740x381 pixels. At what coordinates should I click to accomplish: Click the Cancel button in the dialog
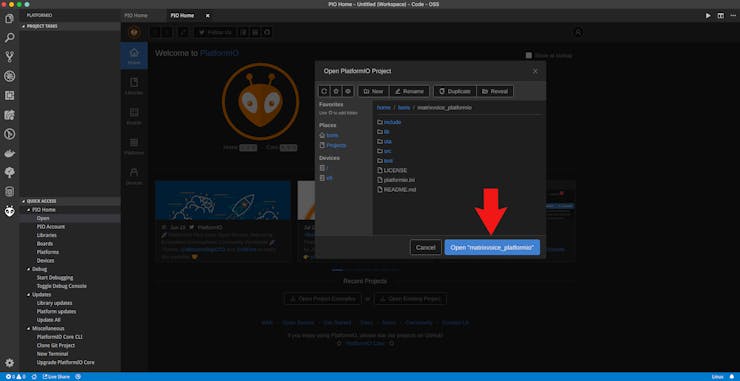[x=426, y=247]
